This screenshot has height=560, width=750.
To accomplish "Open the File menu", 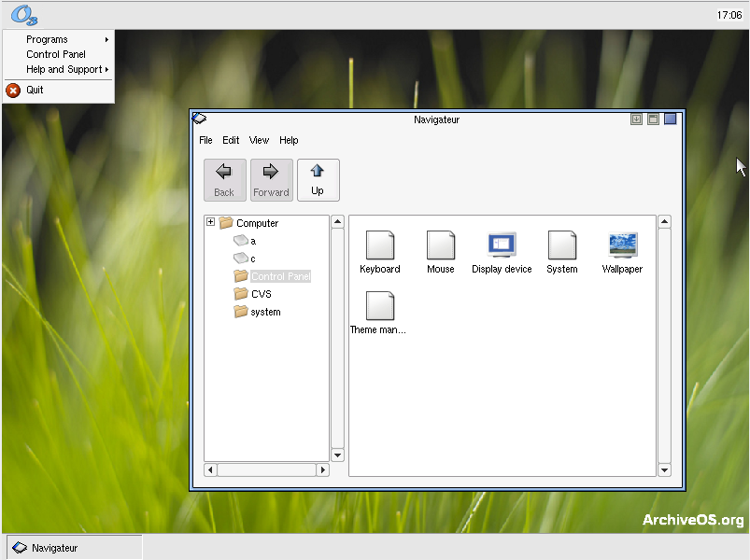I will 205,140.
